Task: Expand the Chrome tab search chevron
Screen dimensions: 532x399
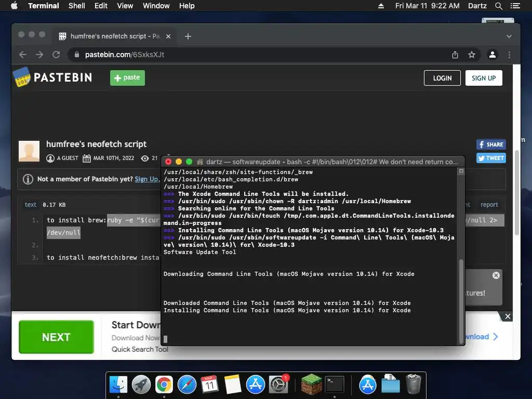Action: tap(509, 36)
